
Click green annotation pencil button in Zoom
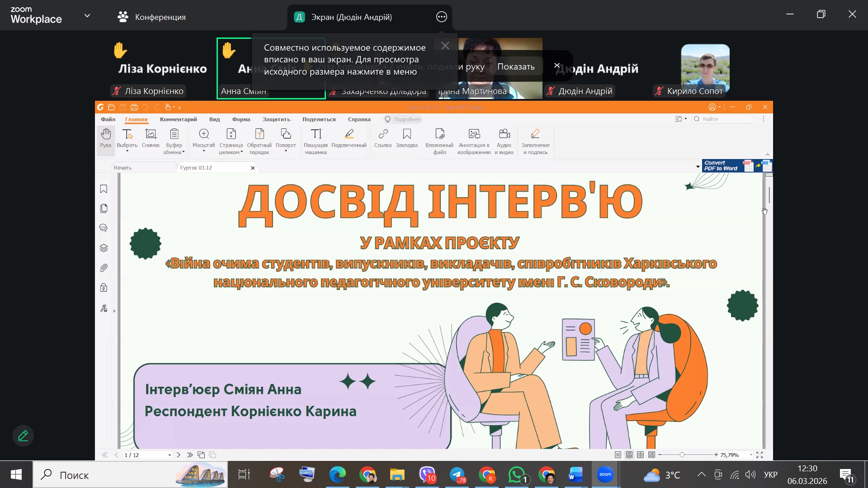pos(23,436)
